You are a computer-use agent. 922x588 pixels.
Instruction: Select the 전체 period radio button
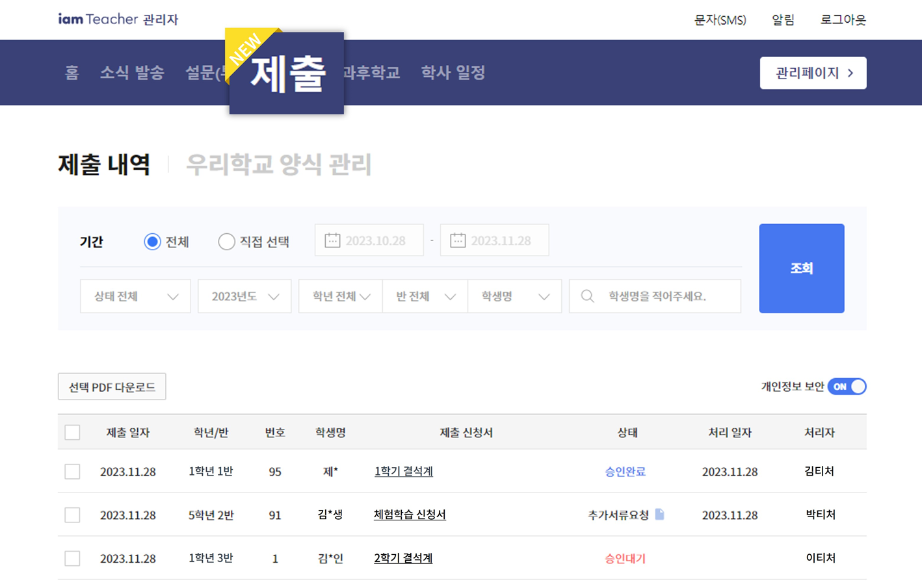click(152, 242)
